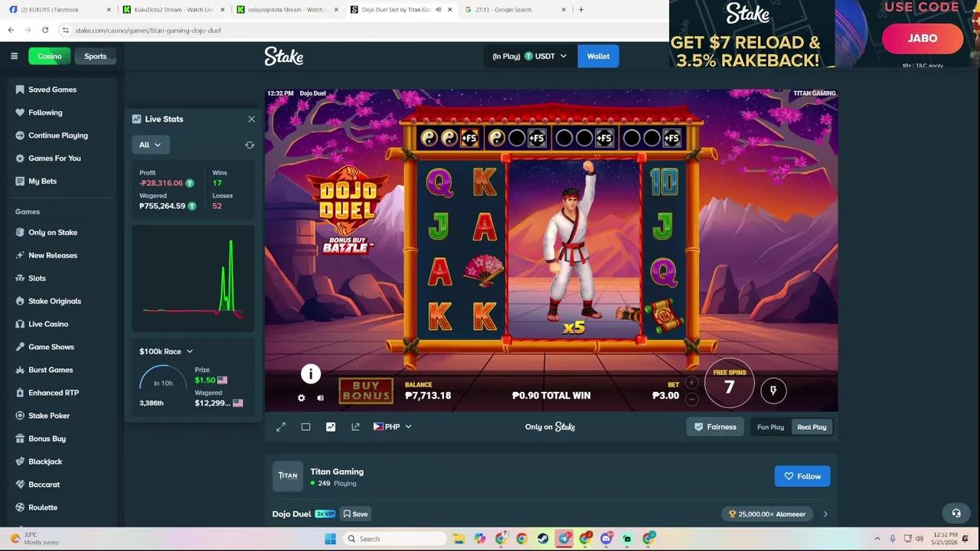Open Baccarat in sidebar
The width and height of the screenshot is (980, 551).
[44, 484]
